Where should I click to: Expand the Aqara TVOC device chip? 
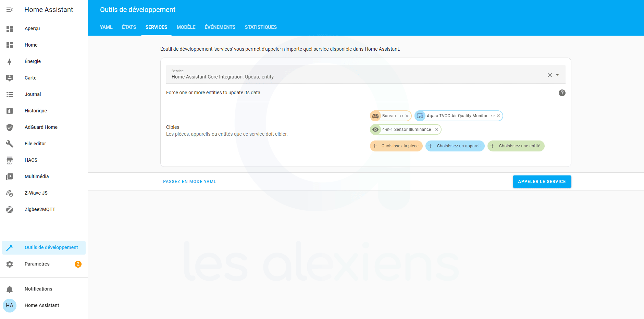click(493, 116)
